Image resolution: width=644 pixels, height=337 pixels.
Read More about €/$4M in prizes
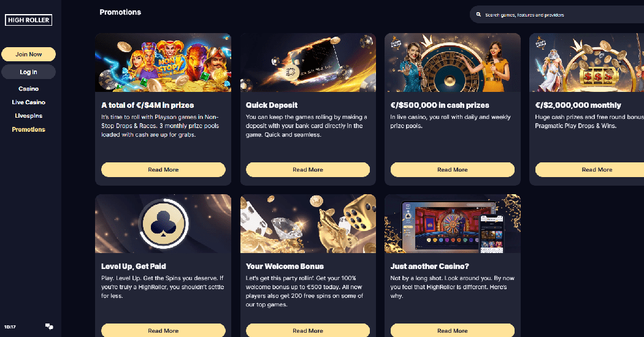(x=163, y=170)
